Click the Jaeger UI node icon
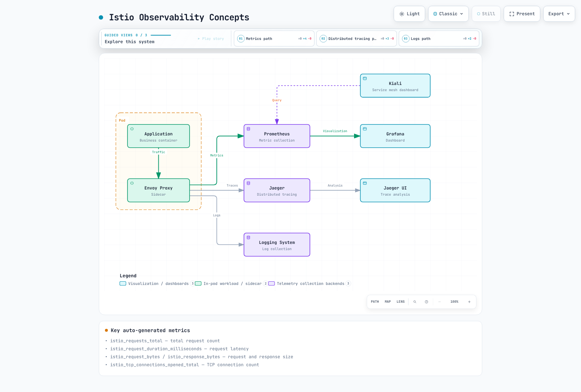The width and height of the screenshot is (581, 392). (x=365, y=183)
